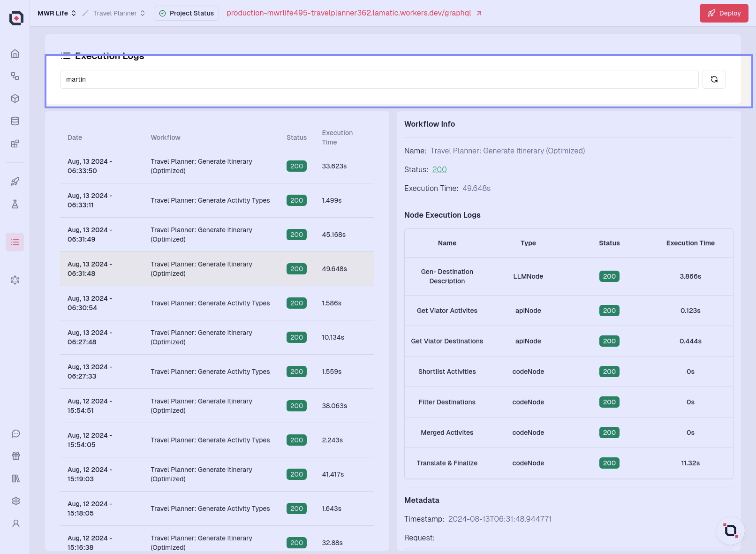Open the chat support icon in sidebar
756x554 pixels.
pyautogui.click(x=16, y=433)
